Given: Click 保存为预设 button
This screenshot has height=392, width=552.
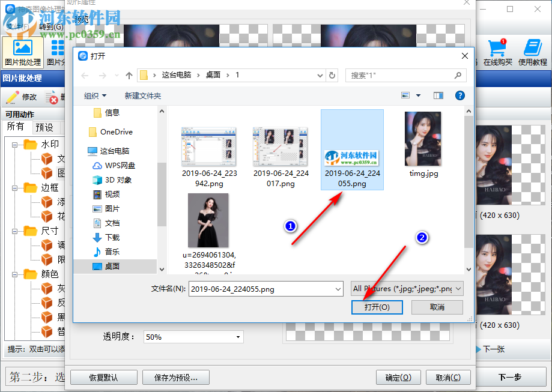Looking at the screenshot, I should coord(175,378).
